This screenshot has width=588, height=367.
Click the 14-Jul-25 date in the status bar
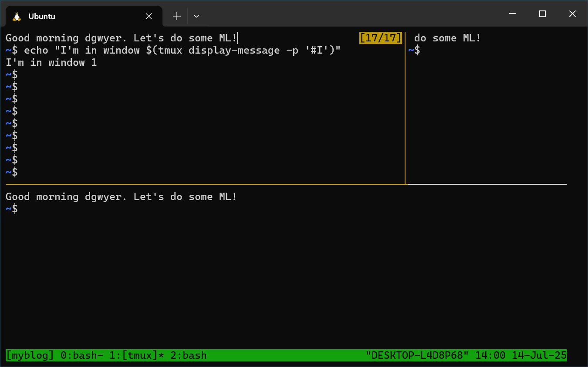pos(539,355)
